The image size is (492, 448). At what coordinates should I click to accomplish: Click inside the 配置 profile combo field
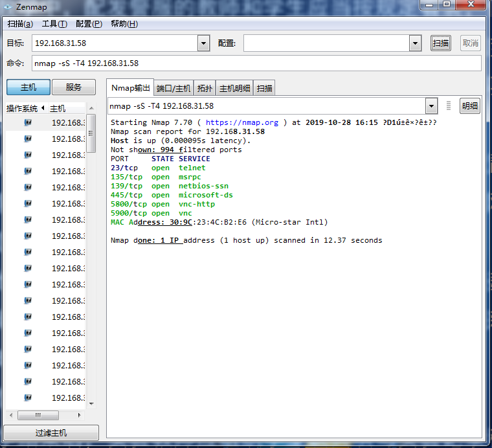(x=326, y=43)
